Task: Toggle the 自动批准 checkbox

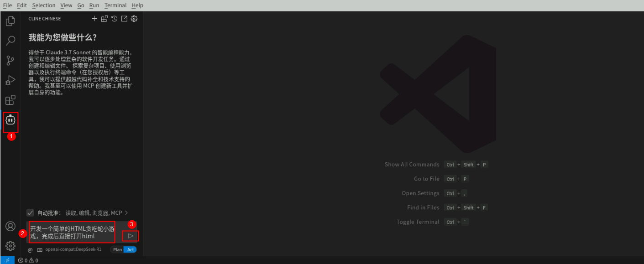Action: [x=30, y=213]
